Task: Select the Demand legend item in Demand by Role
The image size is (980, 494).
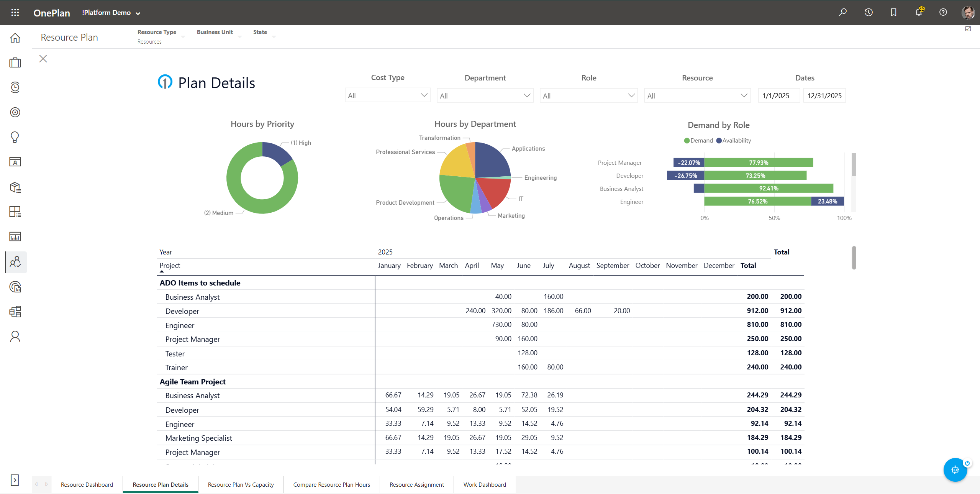Action: tap(698, 140)
